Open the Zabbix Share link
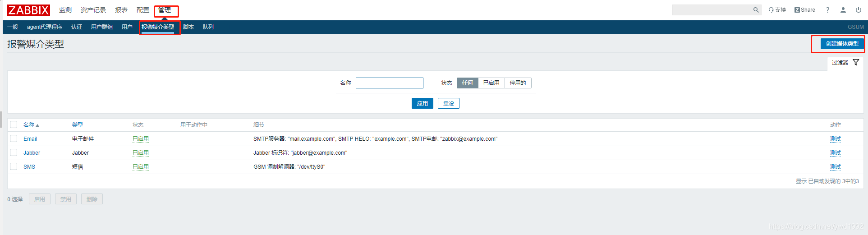 805,10
